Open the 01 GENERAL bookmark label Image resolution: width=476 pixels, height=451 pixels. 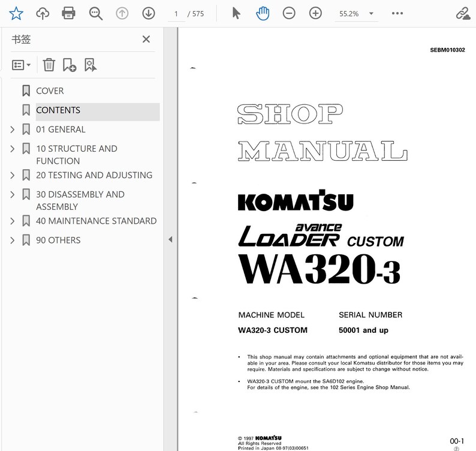(61, 130)
